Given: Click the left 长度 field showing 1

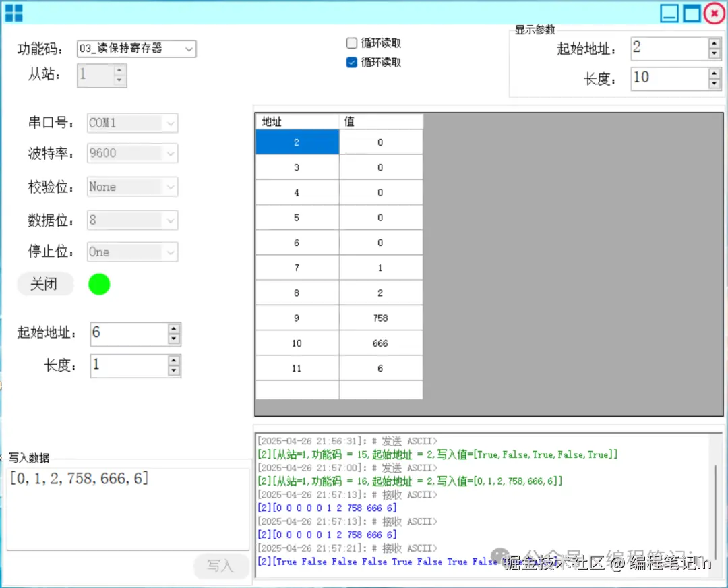Looking at the screenshot, I should point(129,366).
